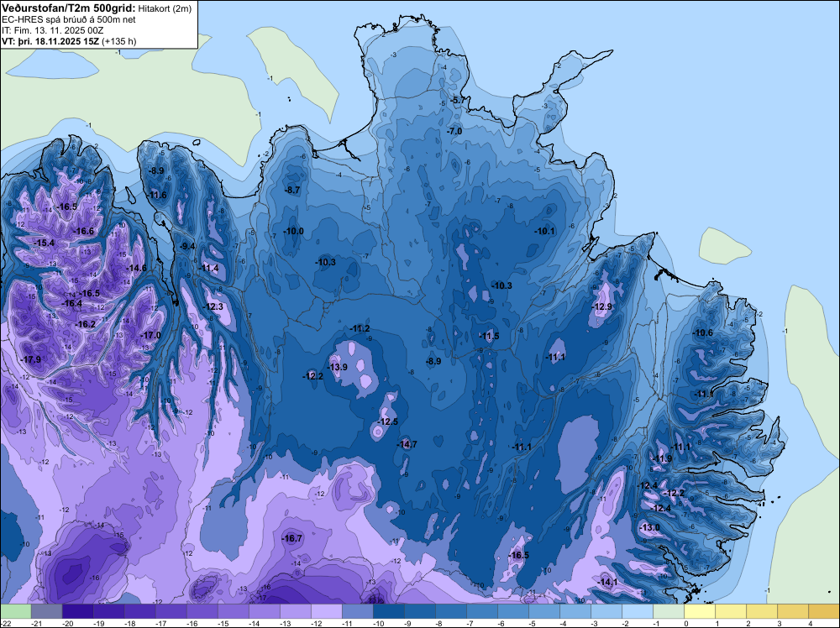Click the -9.4 temperature label

click(x=187, y=246)
